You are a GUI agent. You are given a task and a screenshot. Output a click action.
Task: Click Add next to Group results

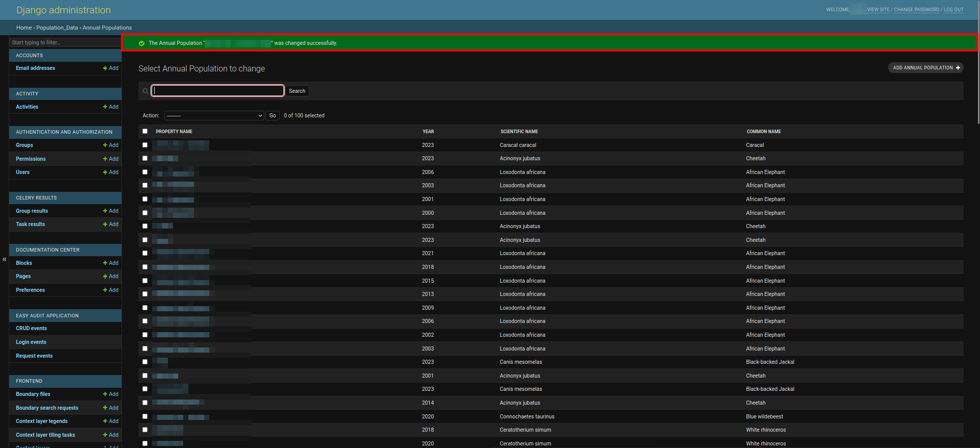point(111,211)
